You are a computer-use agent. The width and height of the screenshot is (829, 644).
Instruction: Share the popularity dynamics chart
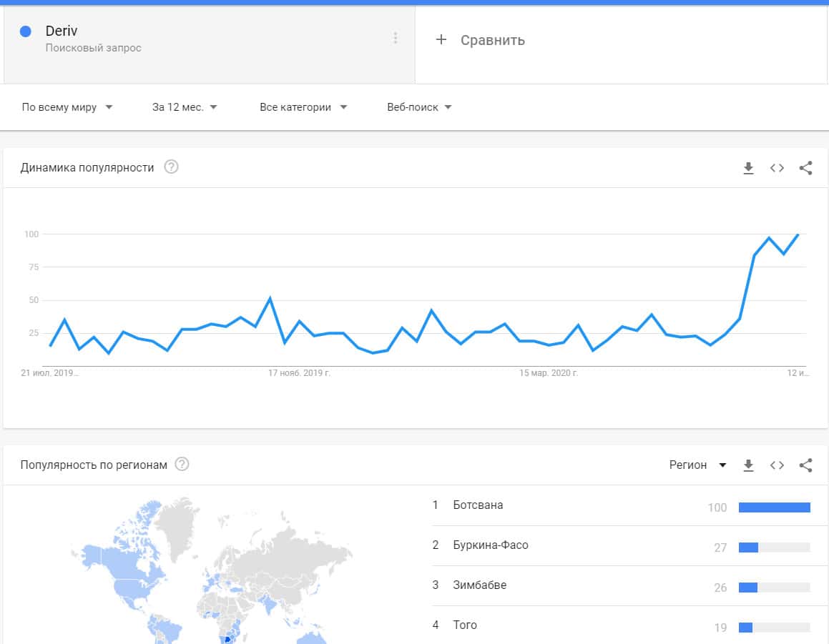[805, 168]
